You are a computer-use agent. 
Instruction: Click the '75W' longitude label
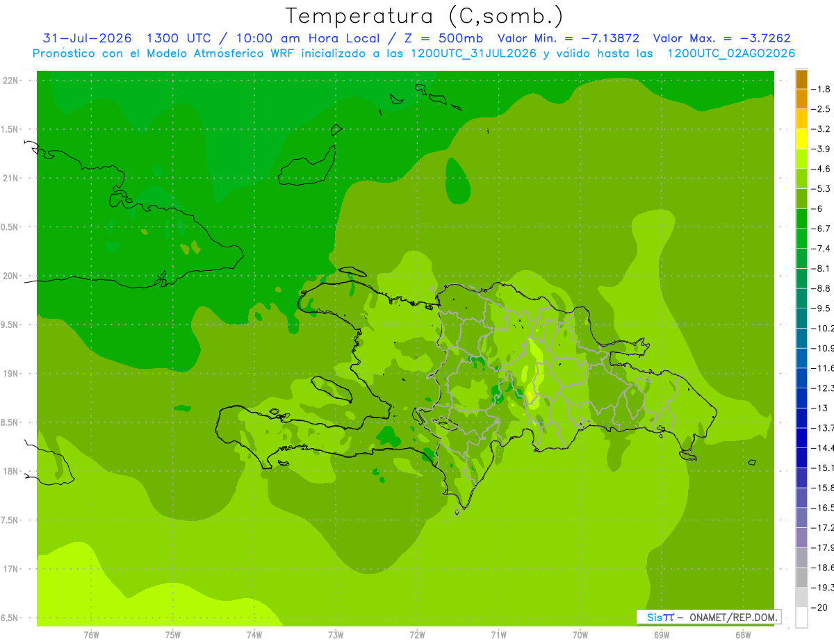pyautogui.click(x=173, y=635)
